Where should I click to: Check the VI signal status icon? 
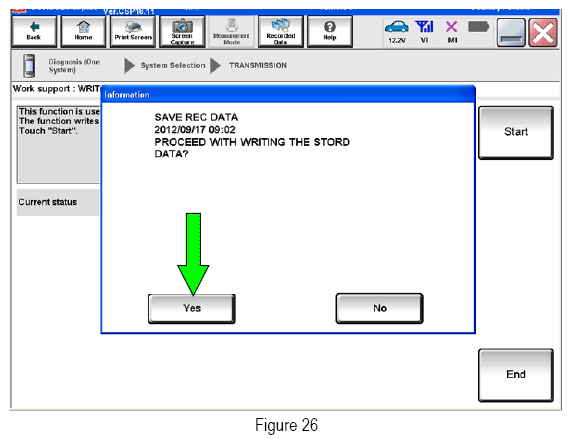tap(424, 32)
